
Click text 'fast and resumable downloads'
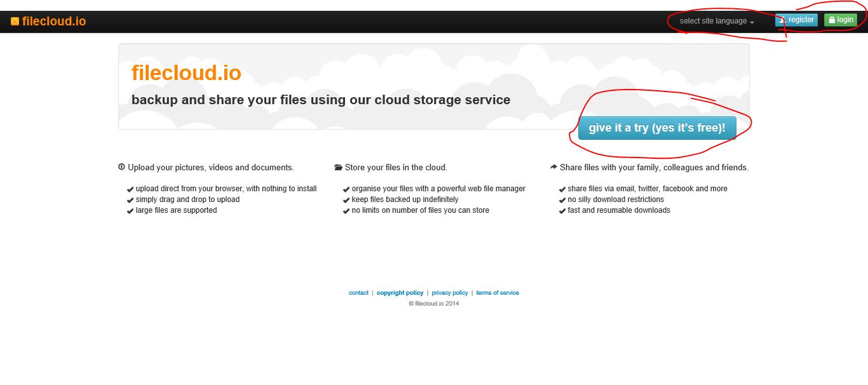pyautogui.click(x=619, y=210)
